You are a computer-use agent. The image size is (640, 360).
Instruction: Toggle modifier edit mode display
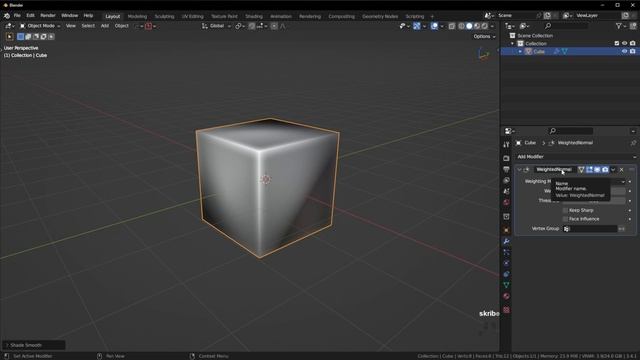(589, 170)
